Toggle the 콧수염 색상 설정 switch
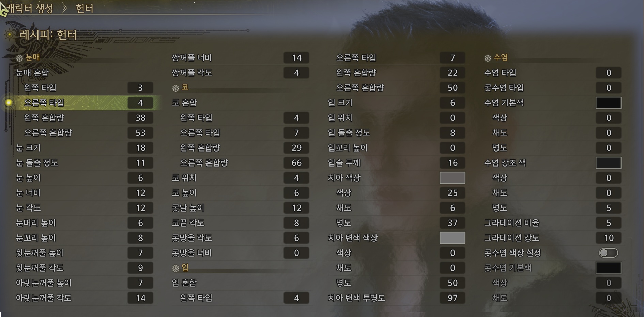Screen dimensions: 644x317 [x=609, y=253]
